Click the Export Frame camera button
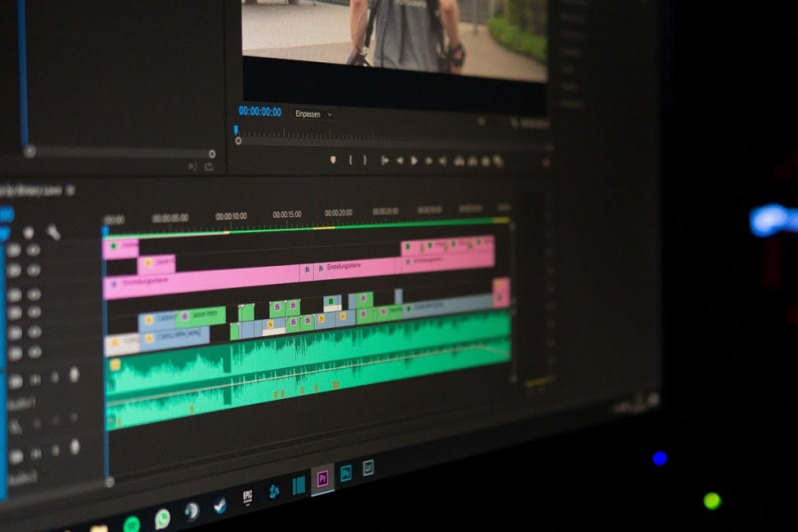The image size is (798, 532). tap(486, 162)
